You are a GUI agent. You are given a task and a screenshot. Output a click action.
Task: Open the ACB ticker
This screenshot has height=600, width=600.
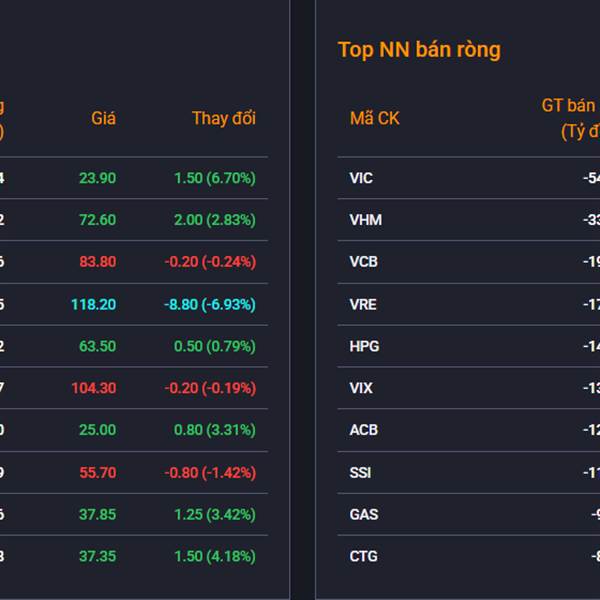coord(363,430)
